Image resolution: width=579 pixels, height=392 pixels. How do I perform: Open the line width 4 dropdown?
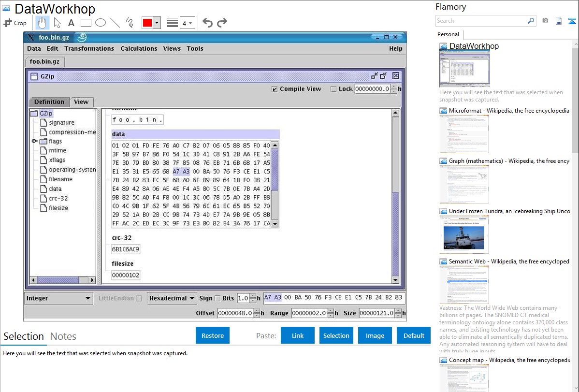click(x=188, y=23)
